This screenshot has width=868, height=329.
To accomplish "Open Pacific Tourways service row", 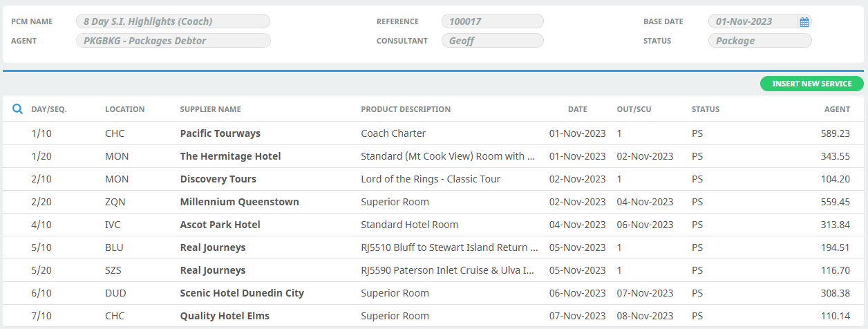I will [x=434, y=133].
